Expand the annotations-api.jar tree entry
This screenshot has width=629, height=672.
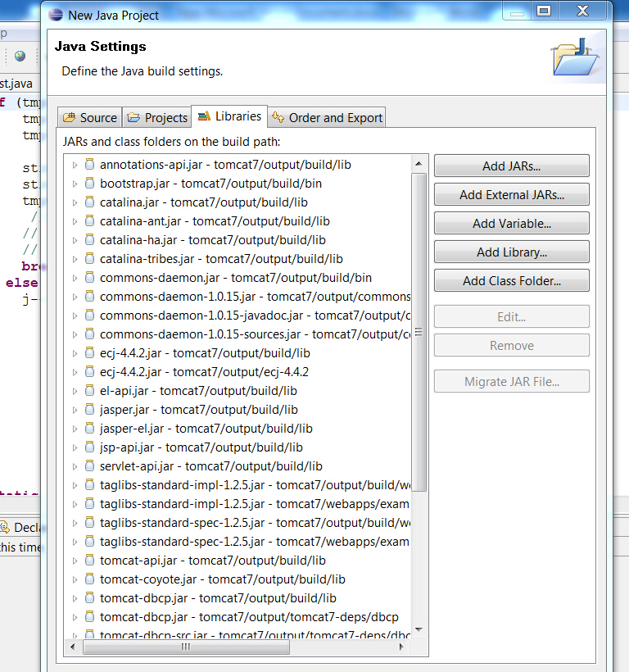(x=75, y=165)
